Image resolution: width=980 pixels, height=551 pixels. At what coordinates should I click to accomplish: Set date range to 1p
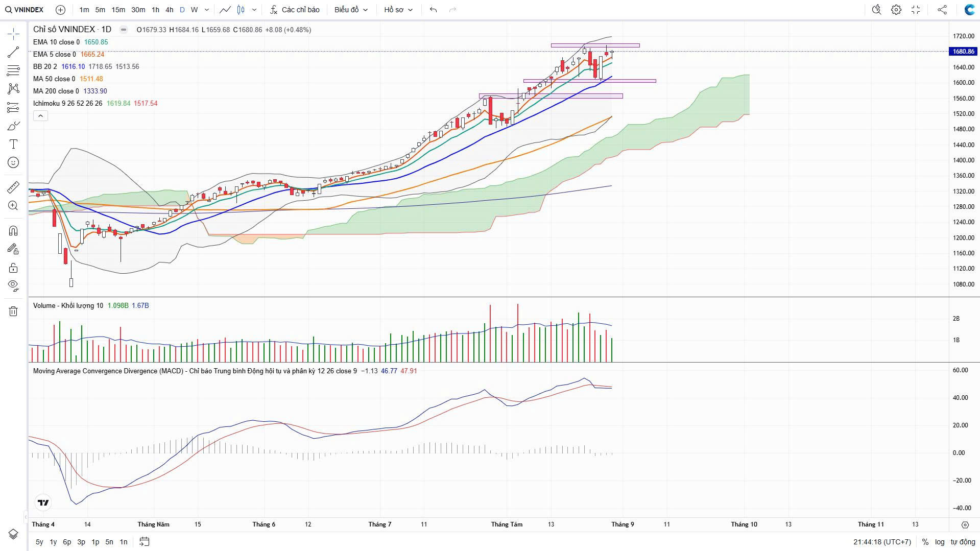click(95, 542)
